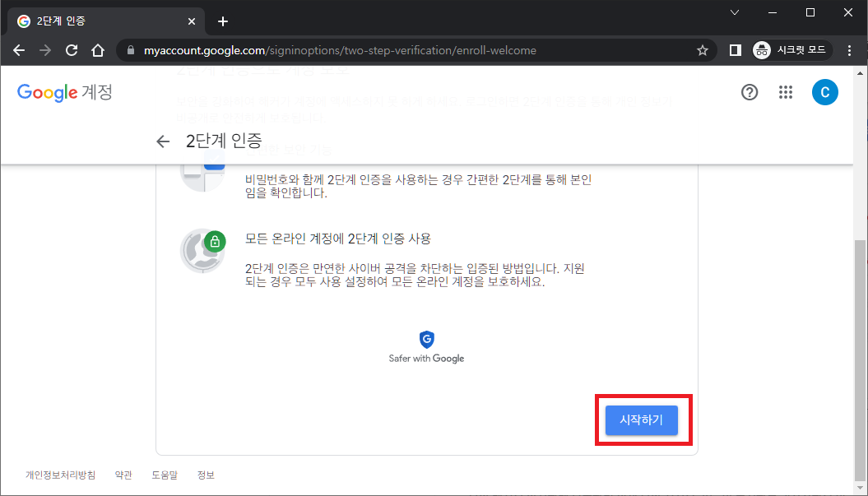Click the heading 모든 온라인 계정에 2단계 인증 사용

click(x=337, y=239)
